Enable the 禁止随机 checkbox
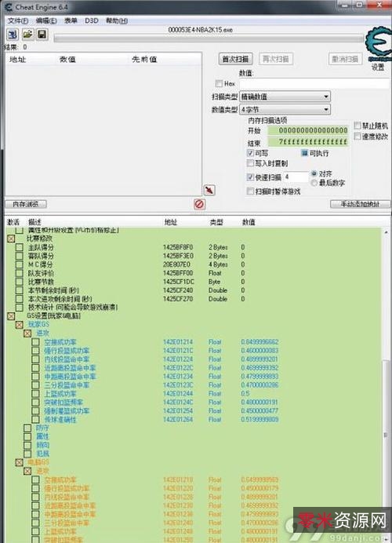The image size is (392, 543). (358, 126)
